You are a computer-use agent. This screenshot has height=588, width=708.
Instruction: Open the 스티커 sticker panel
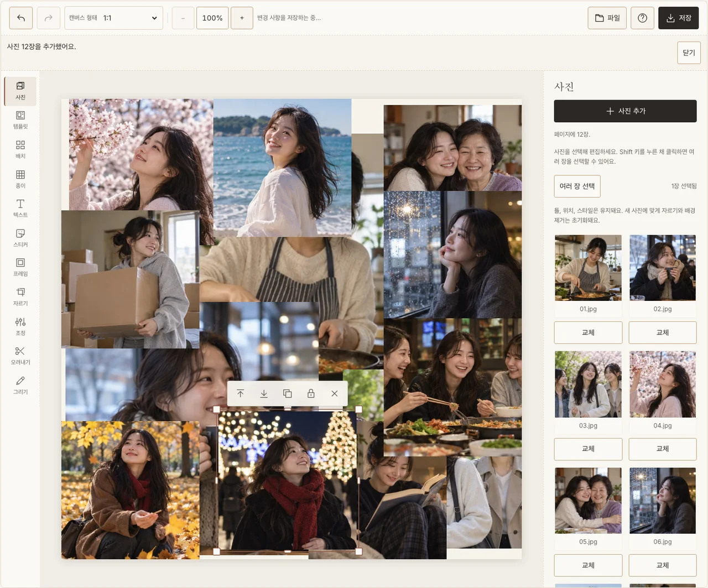pyautogui.click(x=20, y=238)
